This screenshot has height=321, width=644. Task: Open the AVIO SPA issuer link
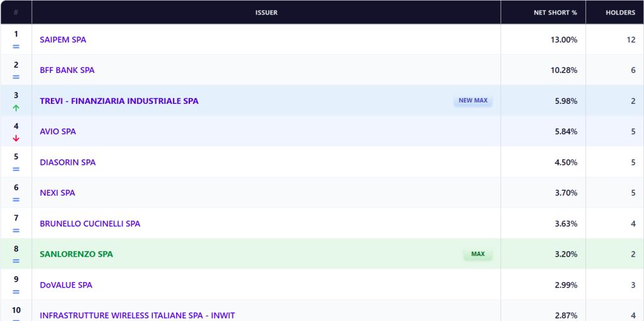tap(58, 132)
